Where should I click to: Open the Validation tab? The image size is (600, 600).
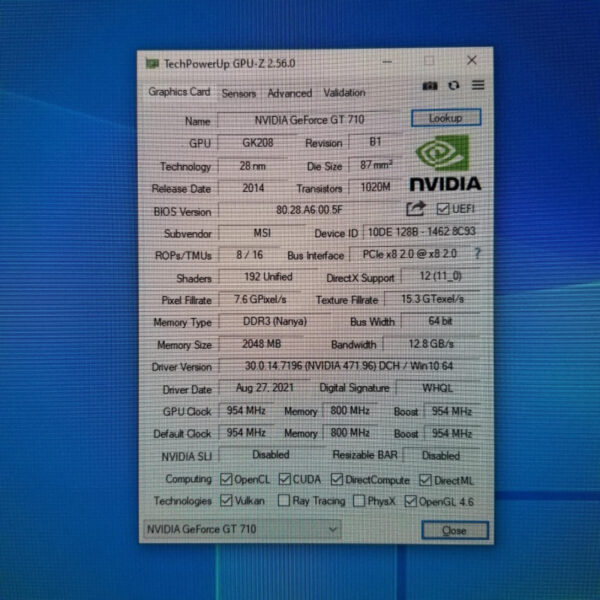pos(344,93)
